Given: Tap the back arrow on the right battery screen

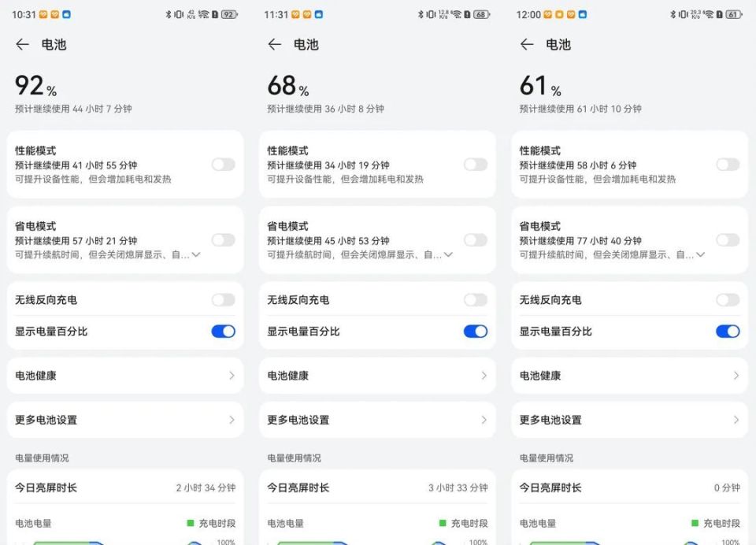Looking at the screenshot, I should click(526, 45).
